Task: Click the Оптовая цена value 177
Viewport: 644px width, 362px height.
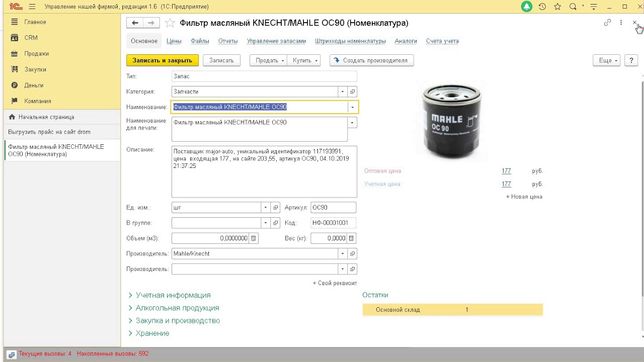Action: coord(506,171)
